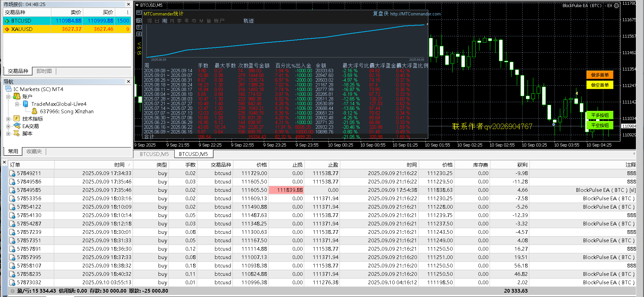Select the 月 period in MTCommander statistics
Screen dimensions: 644x297
pos(172,21)
